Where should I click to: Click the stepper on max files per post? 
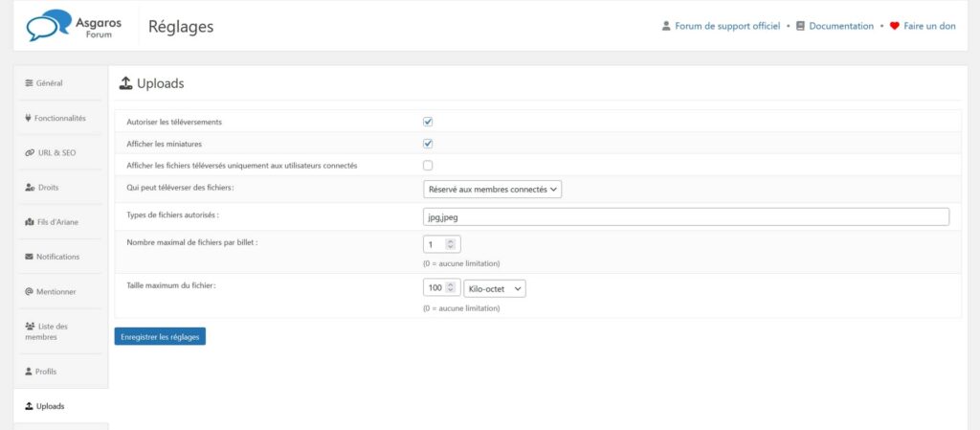click(x=452, y=244)
